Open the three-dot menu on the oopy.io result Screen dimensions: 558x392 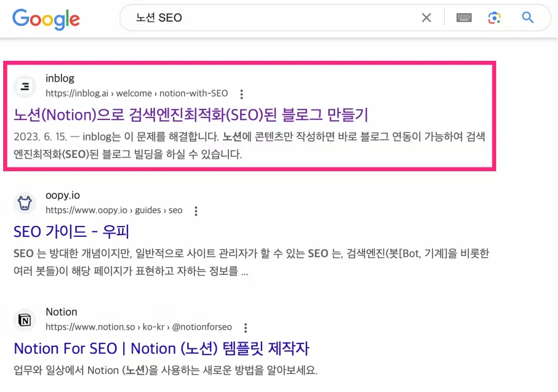[x=196, y=211]
